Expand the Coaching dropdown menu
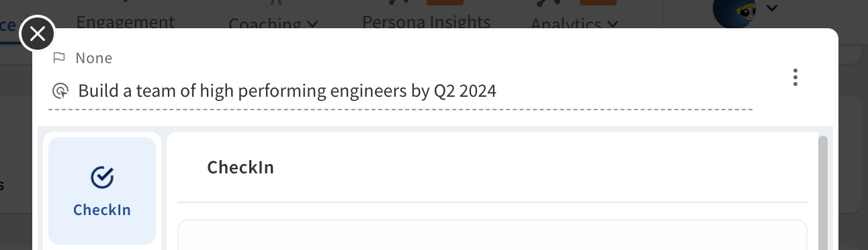The height and width of the screenshot is (250, 868). 273,24
